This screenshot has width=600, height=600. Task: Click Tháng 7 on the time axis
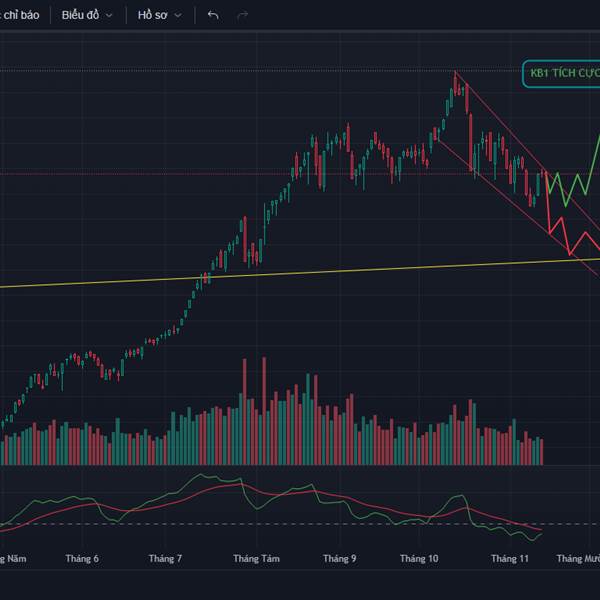tap(165, 559)
